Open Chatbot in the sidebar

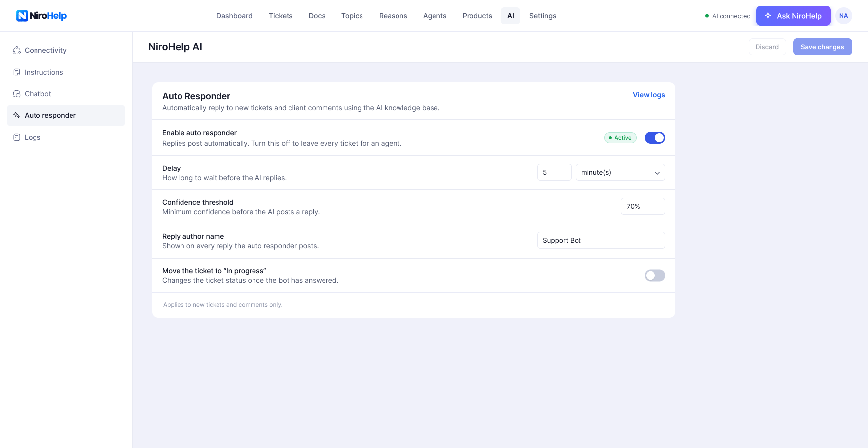pyautogui.click(x=66, y=94)
